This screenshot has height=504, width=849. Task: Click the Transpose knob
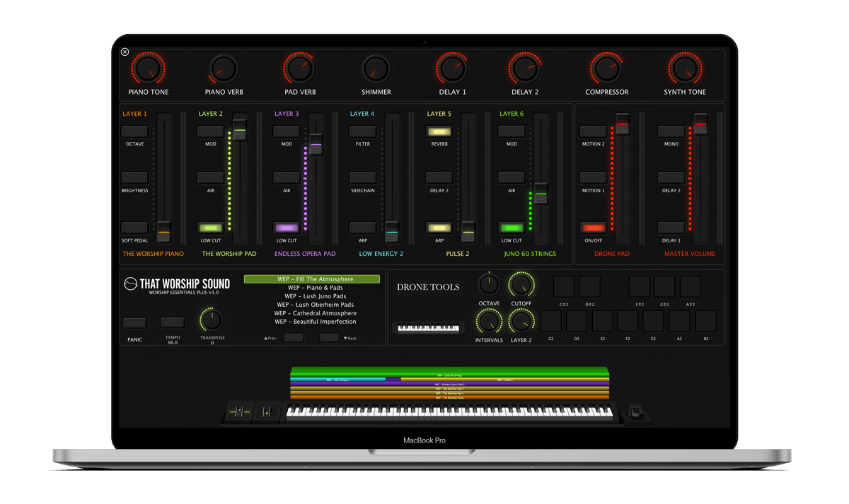point(212,320)
